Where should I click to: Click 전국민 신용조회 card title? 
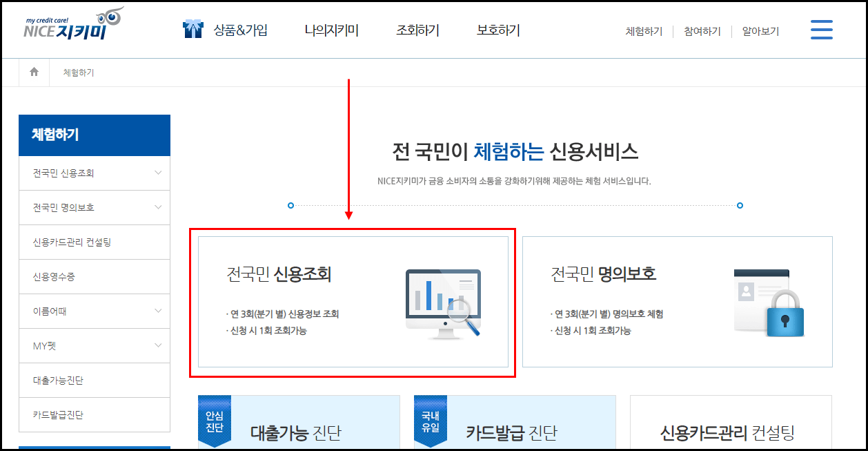pos(279,274)
